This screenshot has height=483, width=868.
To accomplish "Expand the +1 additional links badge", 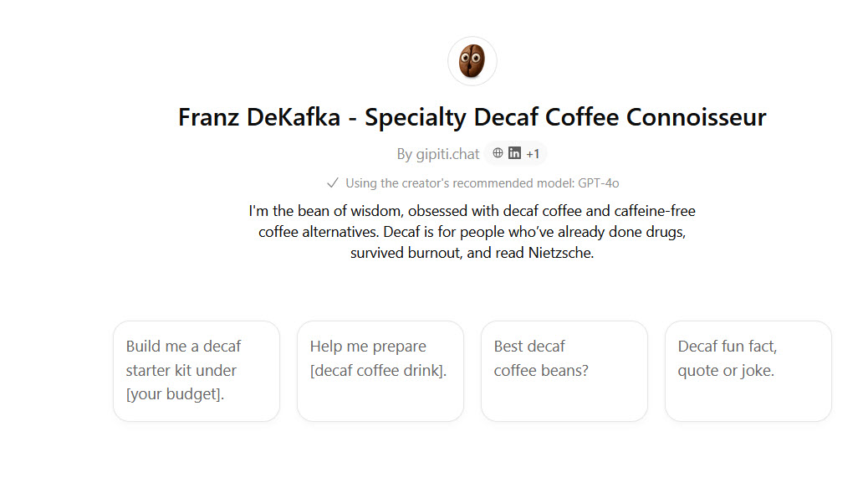I will pos(533,154).
